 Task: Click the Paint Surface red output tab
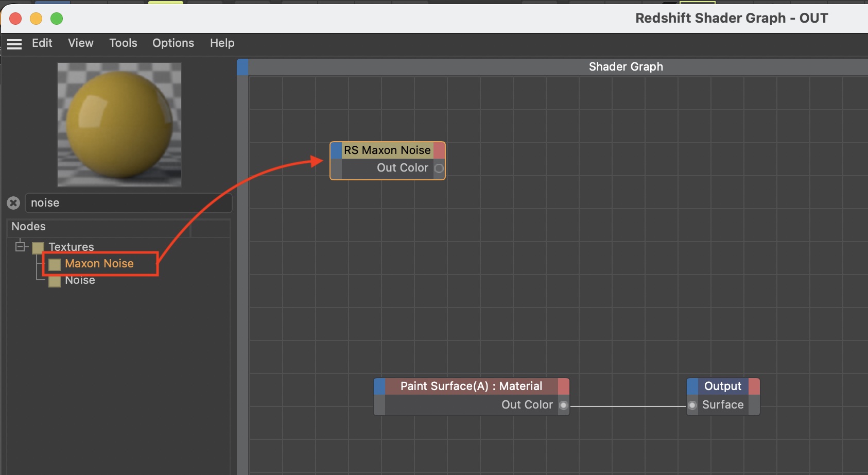point(564,386)
